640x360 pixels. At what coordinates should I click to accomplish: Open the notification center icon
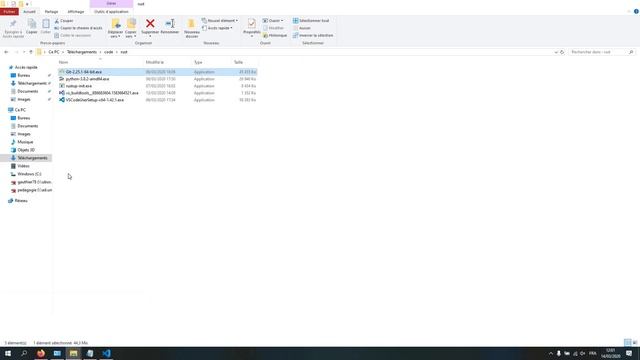pos(629,353)
